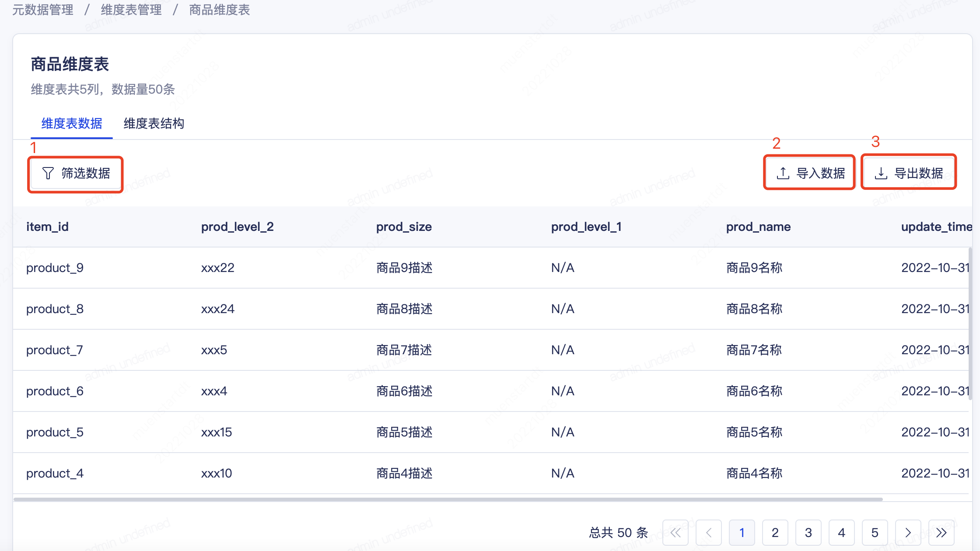Click the 商品维度表 page title
Screen dimensions: 980x551
pyautogui.click(x=70, y=64)
